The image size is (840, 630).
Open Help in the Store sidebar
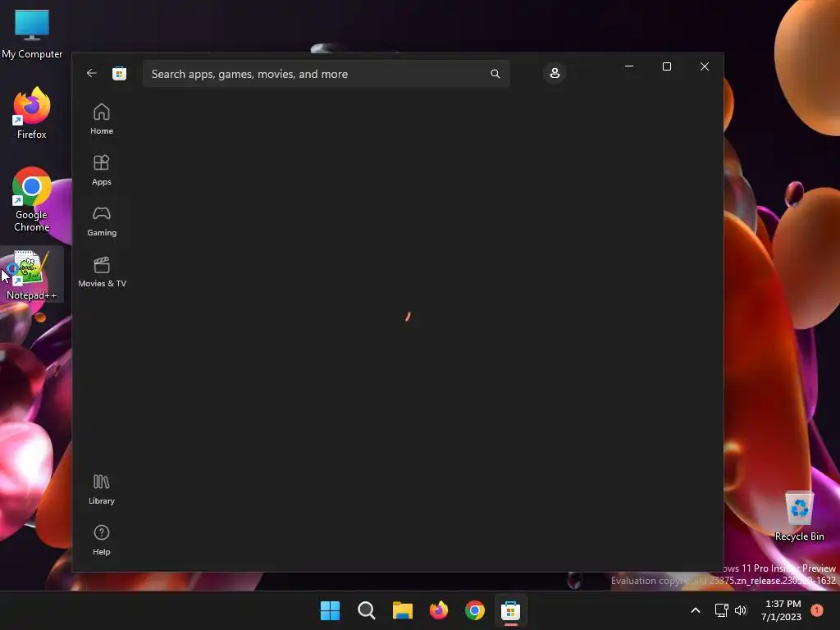coord(102,540)
